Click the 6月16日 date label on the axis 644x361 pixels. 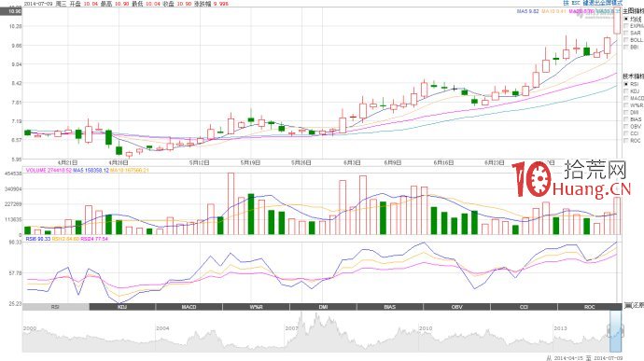(444, 163)
